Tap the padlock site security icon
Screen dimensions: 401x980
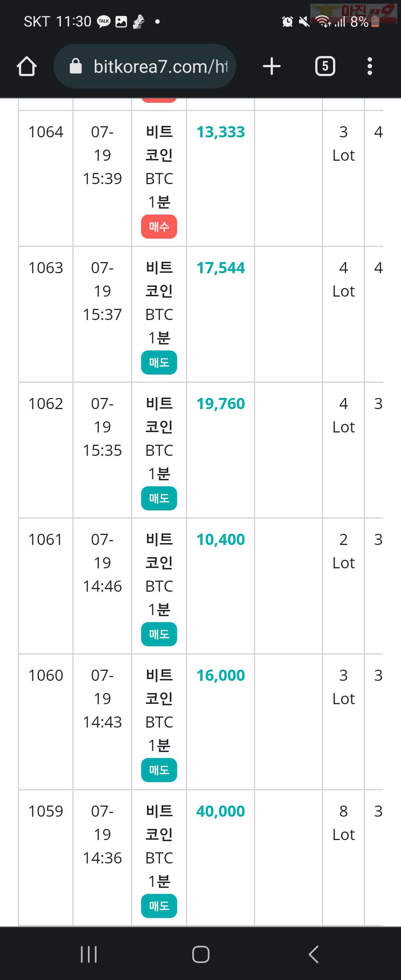pyautogui.click(x=76, y=66)
